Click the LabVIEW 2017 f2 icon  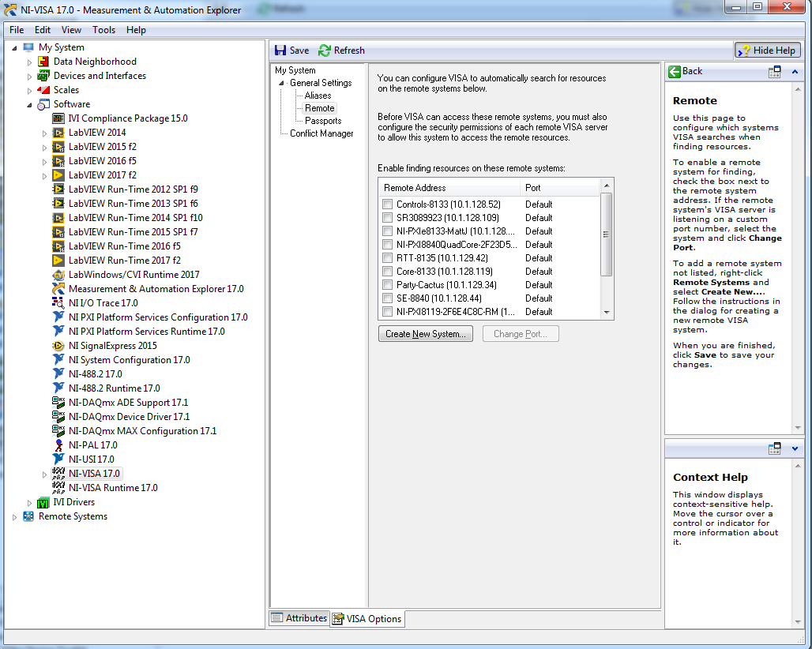58,175
